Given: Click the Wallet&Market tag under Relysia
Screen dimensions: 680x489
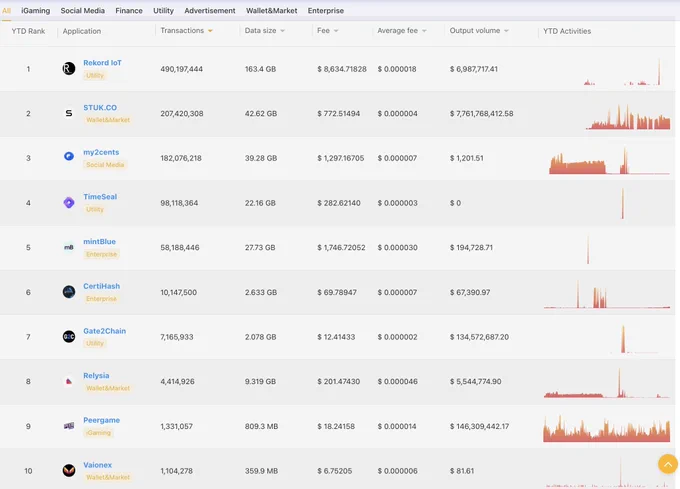Looking at the screenshot, I should [108, 388].
